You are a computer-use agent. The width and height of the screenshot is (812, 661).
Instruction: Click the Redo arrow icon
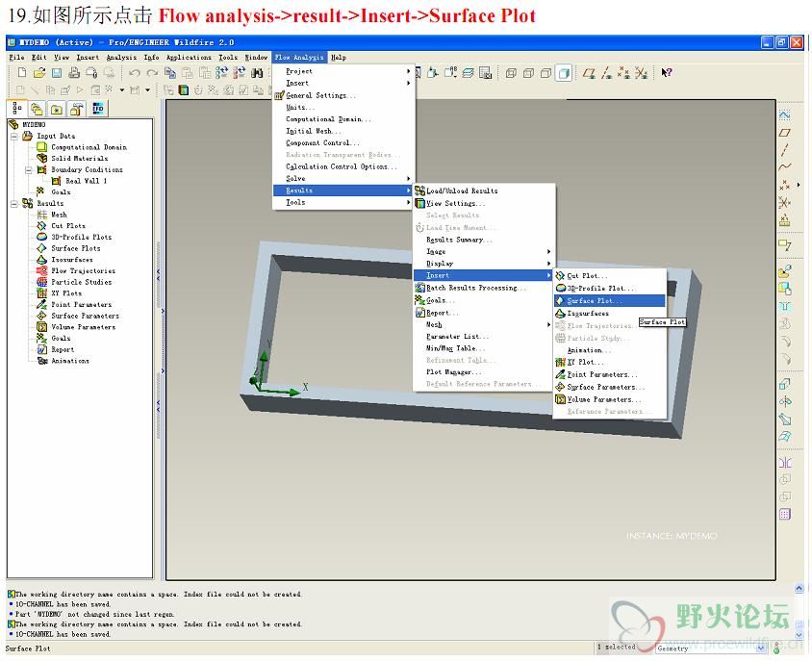point(152,73)
